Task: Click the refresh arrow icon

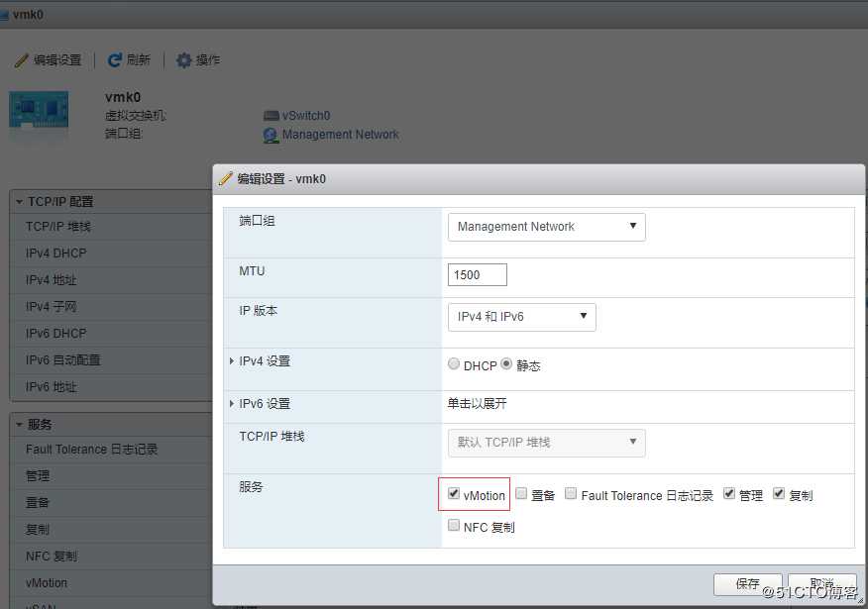Action: (x=115, y=59)
